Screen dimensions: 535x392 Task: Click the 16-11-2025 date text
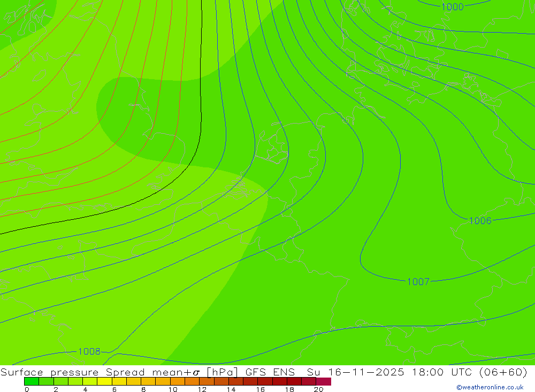(366, 372)
